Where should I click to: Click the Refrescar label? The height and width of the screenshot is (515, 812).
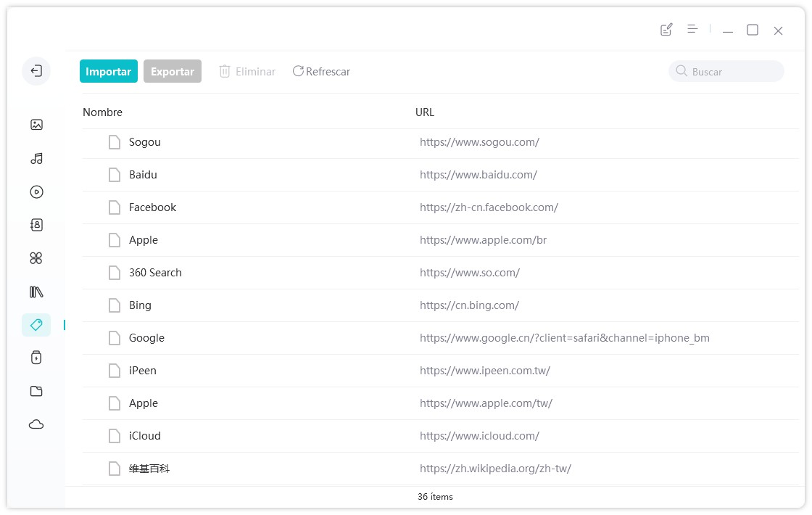click(x=328, y=72)
